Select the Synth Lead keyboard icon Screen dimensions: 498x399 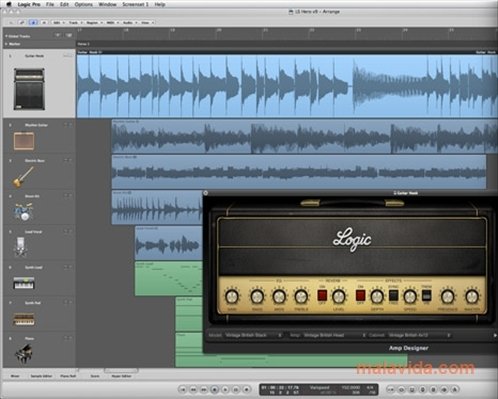tap(24, 283)
